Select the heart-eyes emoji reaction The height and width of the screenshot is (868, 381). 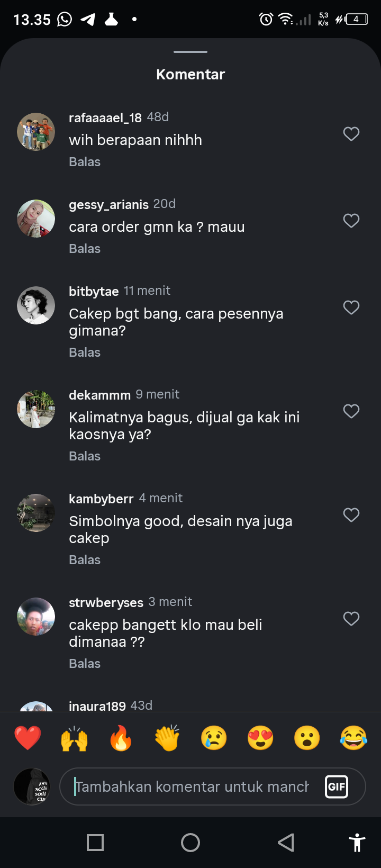coord(260,738)
